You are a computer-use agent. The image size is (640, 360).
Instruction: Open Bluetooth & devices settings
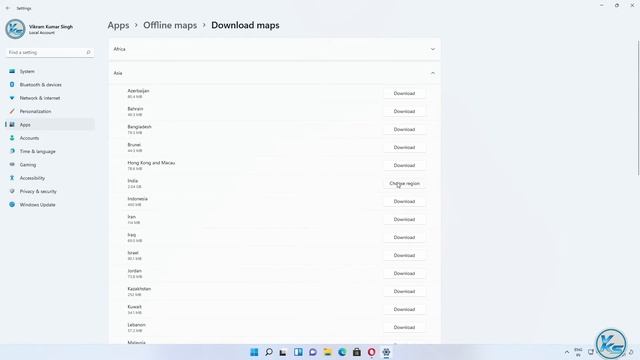click(50, 84)
